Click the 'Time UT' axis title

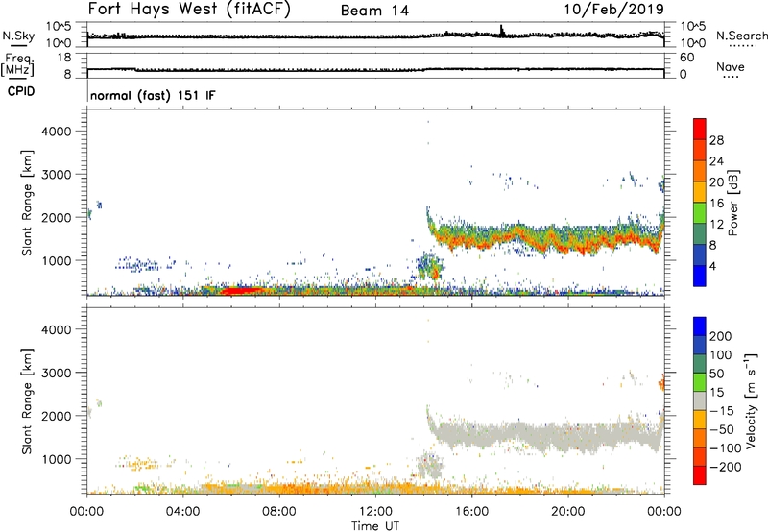pyautogui.click(x=375, y=526)
